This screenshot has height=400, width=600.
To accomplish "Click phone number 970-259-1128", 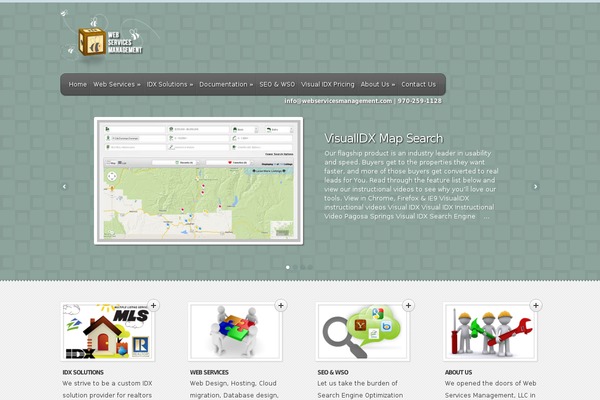I will pyautogui.click(x=419, y=101).
